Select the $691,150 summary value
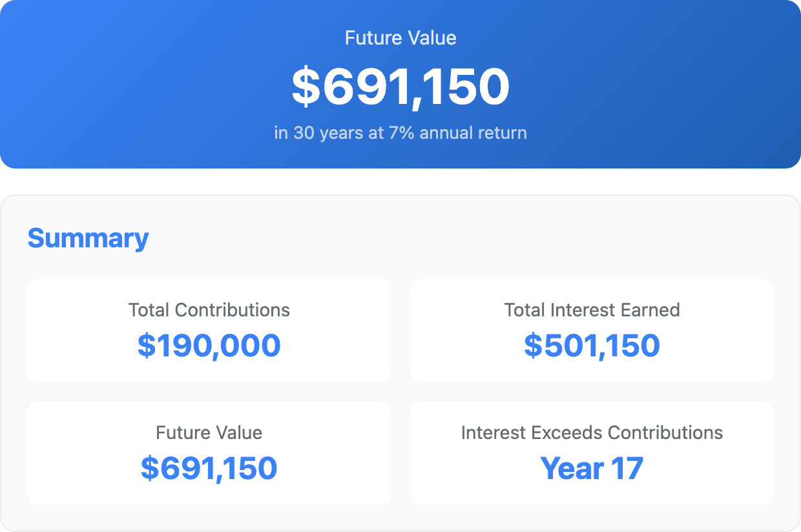The height and width of the screenshot is (532, 801). [209, 469]
